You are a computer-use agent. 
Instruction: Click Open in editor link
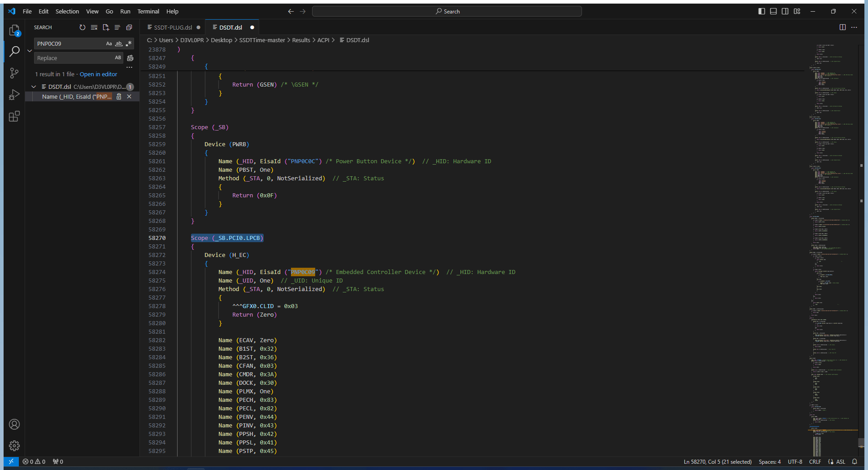click(x=98, y=74)
